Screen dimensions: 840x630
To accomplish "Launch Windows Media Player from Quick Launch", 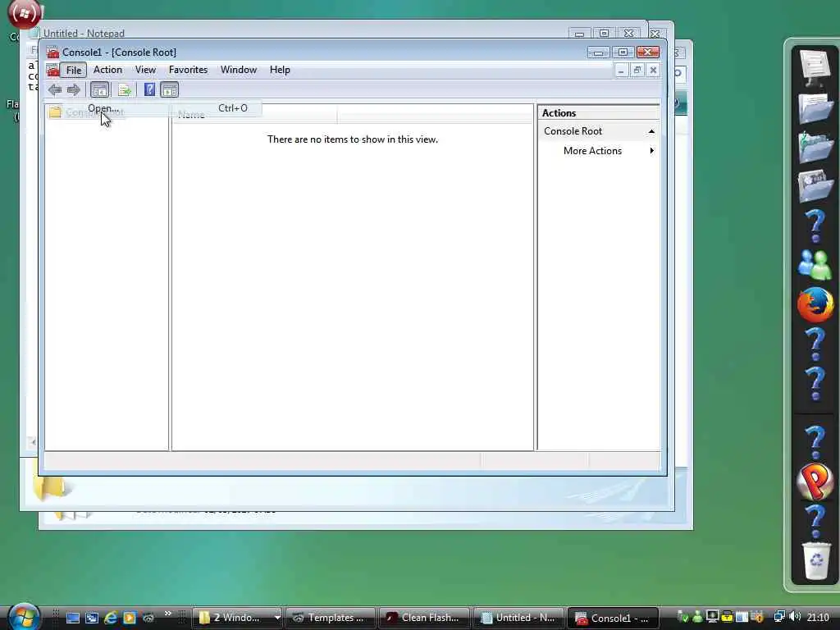I will pos(129,618).
